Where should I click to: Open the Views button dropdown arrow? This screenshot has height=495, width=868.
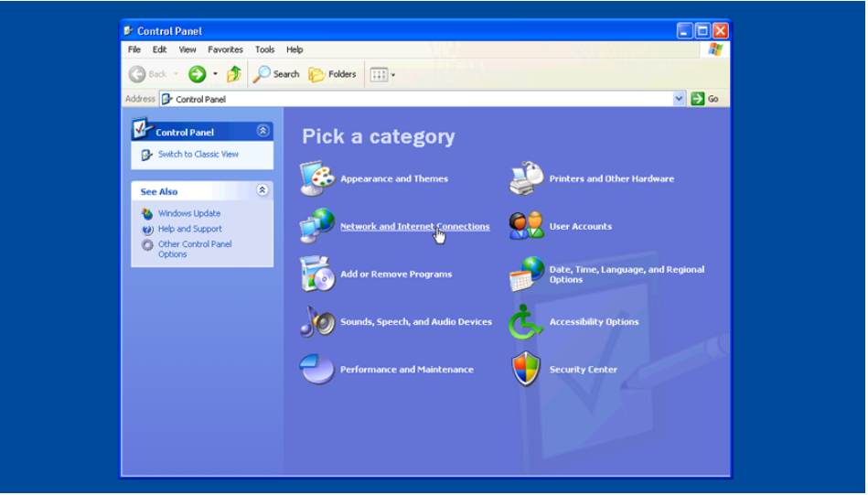[393, 75]
